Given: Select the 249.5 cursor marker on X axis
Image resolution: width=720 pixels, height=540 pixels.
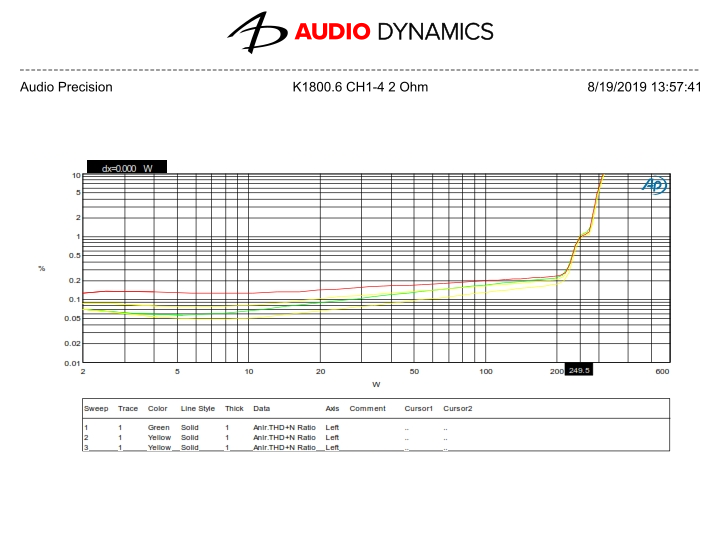Looking at the screenshot, I should [x=580, y=370].
